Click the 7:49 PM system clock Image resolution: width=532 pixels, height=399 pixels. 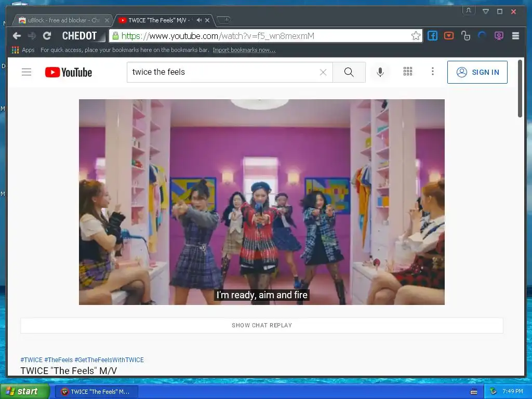[x=513, y=391]
